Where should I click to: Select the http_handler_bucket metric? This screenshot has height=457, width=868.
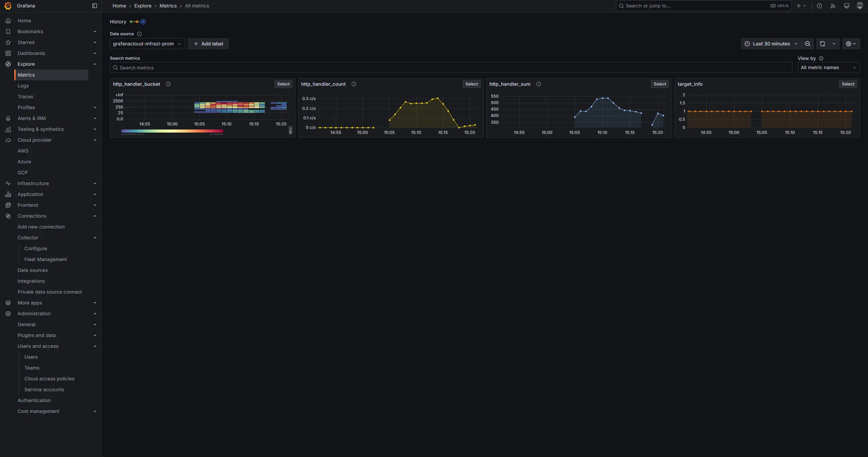(x=283, y=84)
